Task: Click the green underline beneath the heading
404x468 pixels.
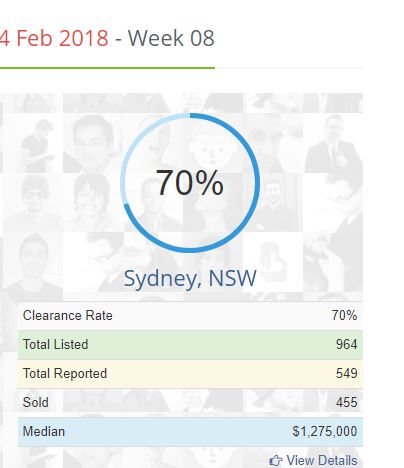Action: tap(107, 68)
